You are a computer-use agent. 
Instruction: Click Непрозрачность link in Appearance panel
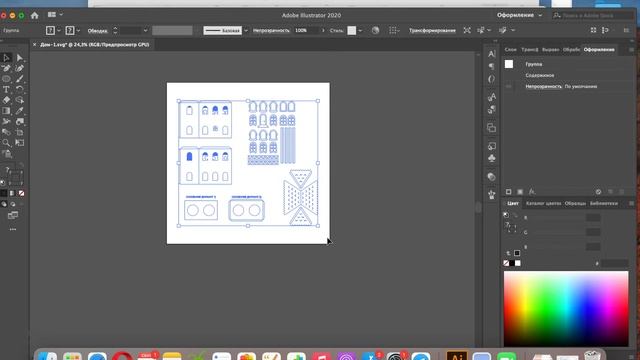click(x=543, y=87)
